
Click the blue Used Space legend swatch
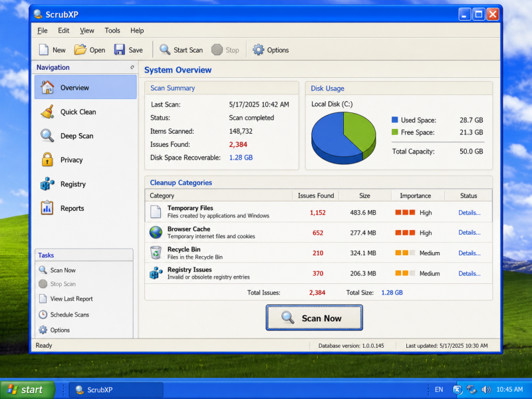[x=394, y=120]
